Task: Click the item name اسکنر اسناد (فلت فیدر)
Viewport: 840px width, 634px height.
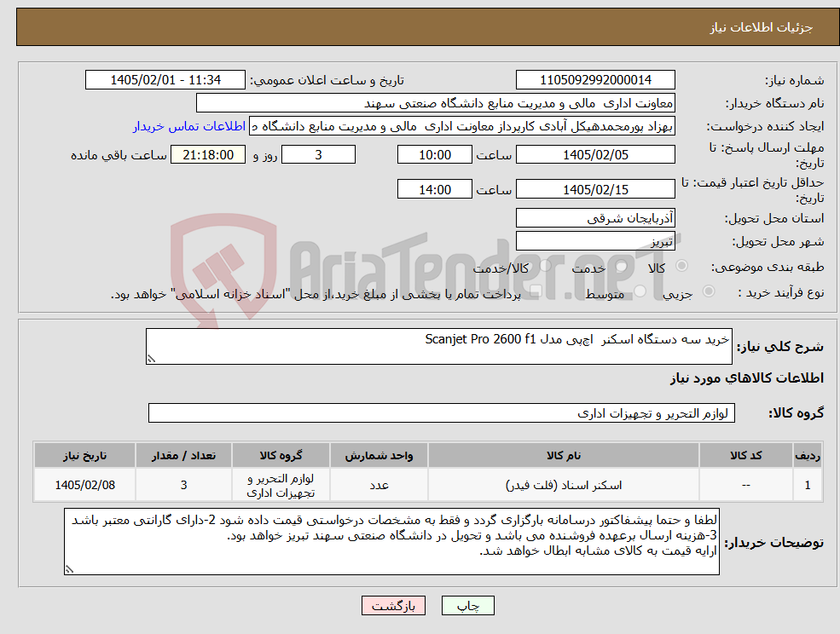Action: pyautogui.click(x=563, y=485)
